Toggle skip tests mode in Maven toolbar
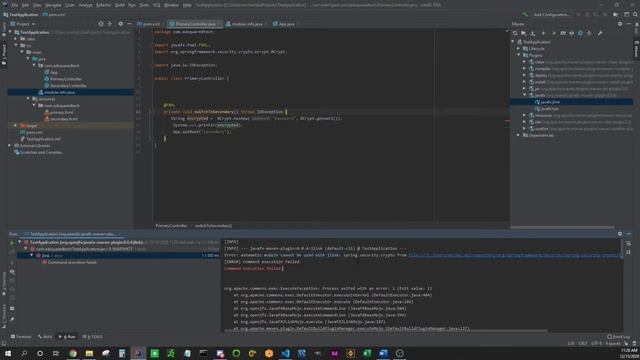Screen dimensions: 640x360 pos(580,33)
